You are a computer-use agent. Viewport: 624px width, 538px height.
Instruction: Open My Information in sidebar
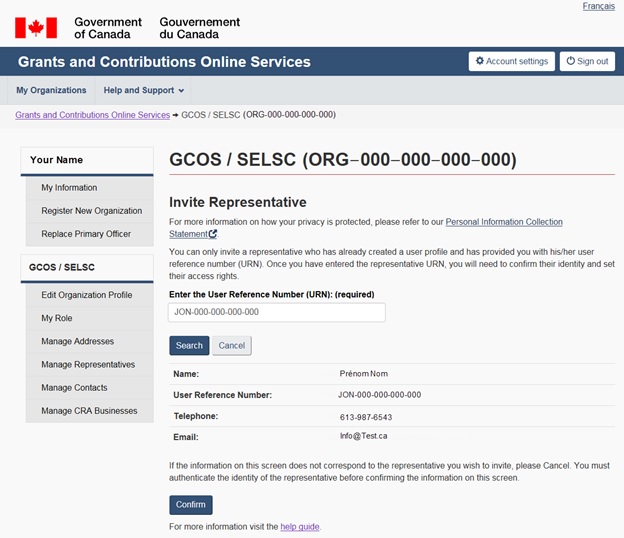pos(69,188)
